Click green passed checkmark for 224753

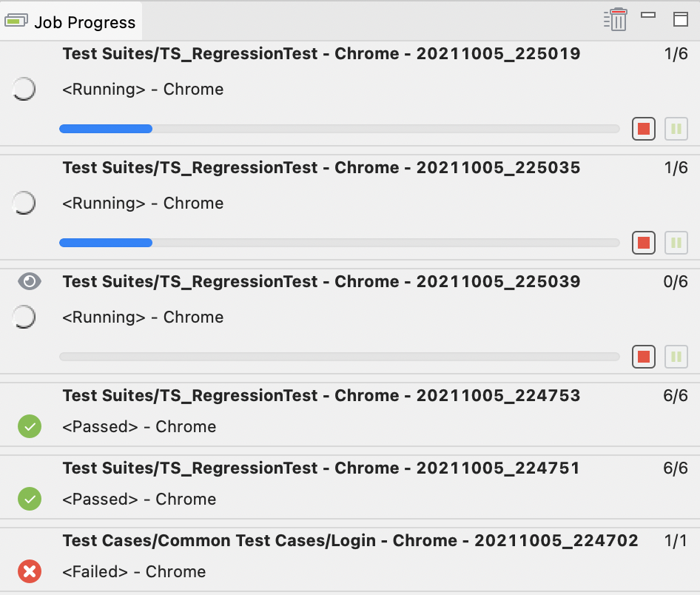(30, 427)
